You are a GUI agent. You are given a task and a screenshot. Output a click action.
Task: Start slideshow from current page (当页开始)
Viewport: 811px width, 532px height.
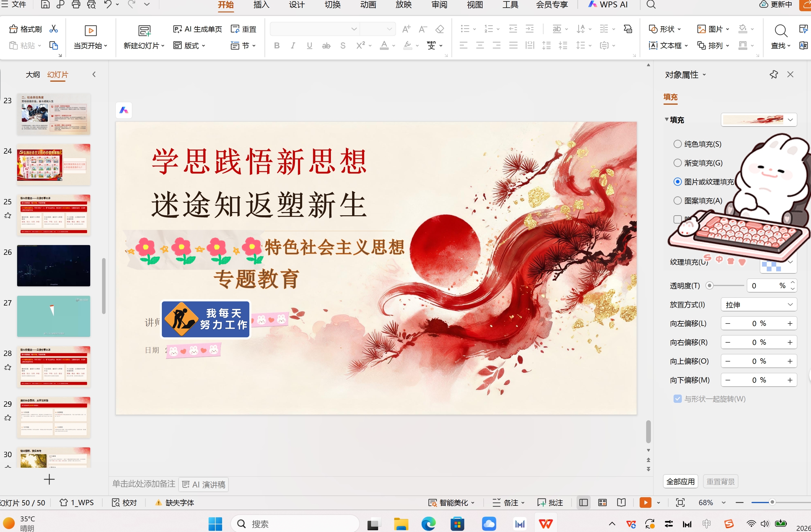(91, 37)
